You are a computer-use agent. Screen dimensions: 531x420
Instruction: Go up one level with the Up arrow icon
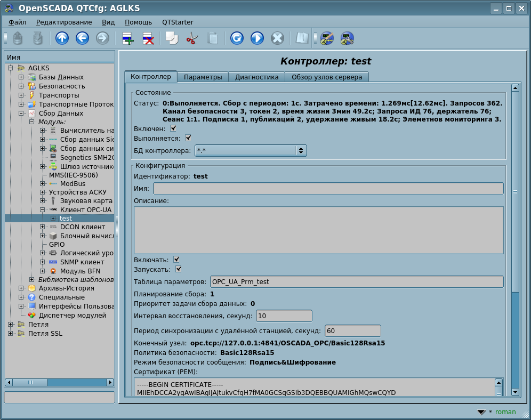point(62,38)
